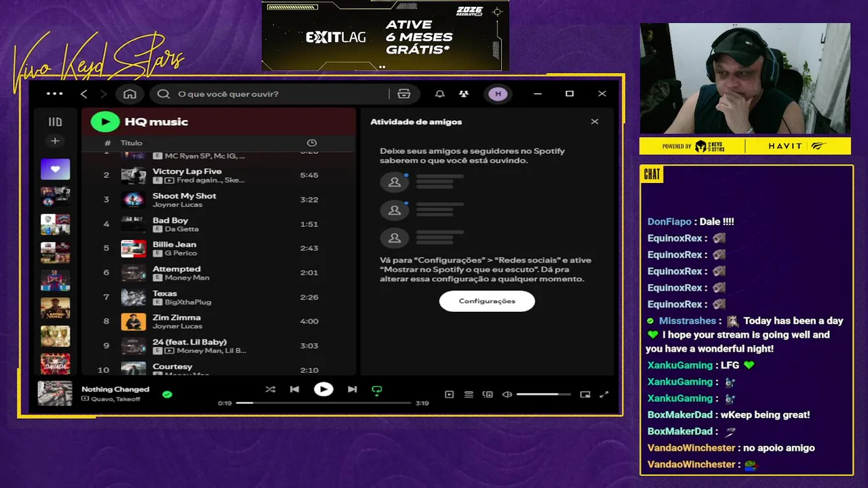Open the notifications bell
The width and height of the screenshot is (868, 488).
point(440,94)
